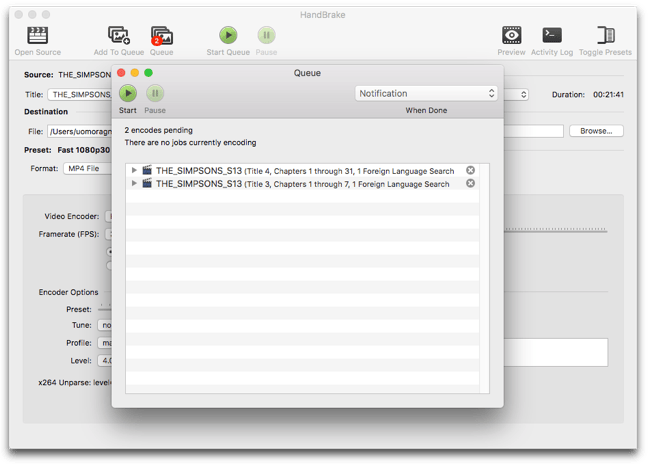Open the Tune dropdown in Encoder Options

pyautogui.click(x=105, y=325)
